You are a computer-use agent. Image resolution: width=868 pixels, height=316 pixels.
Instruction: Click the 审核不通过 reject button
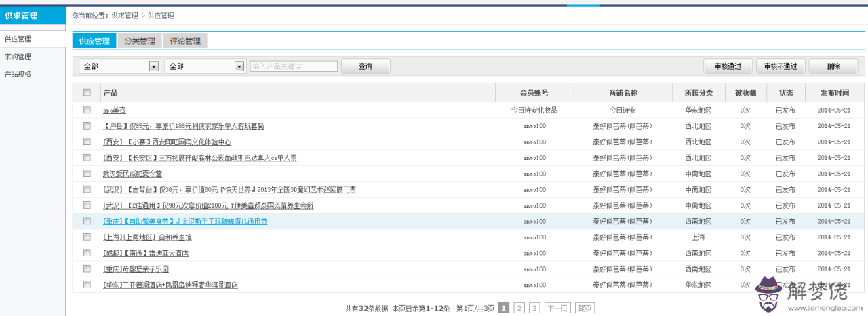point(781,66)
